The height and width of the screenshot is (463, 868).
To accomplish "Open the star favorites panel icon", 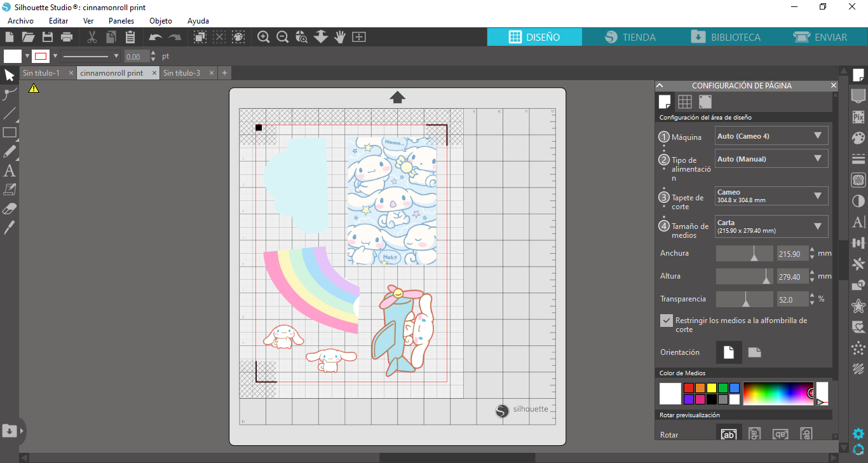I will tap(858, 306).
